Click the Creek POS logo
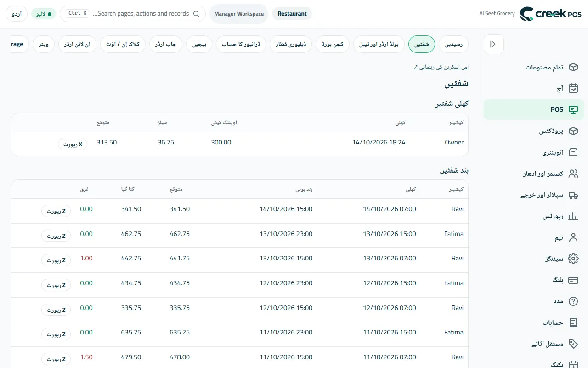Image resolution: width=588 pixels, height=368 pixels. 550,14
